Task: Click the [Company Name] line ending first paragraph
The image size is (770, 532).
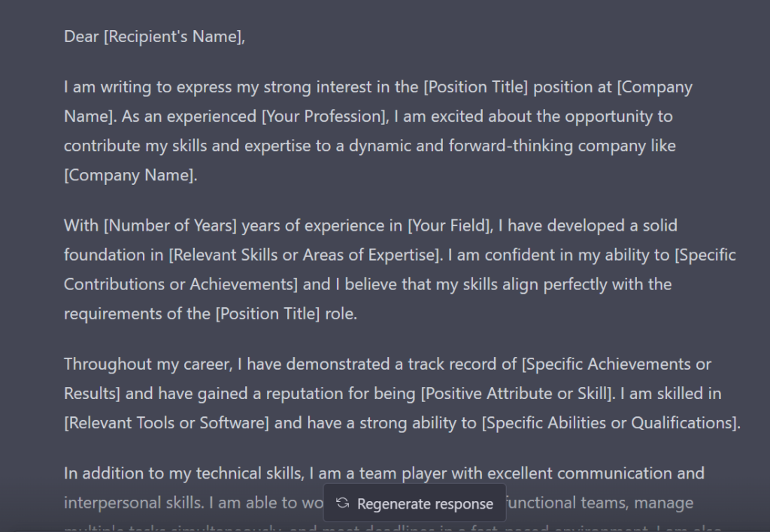Action: click(131, 175)
